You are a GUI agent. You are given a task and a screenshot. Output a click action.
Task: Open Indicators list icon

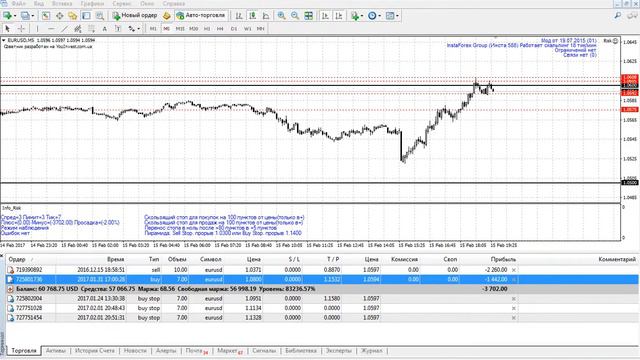355,16
